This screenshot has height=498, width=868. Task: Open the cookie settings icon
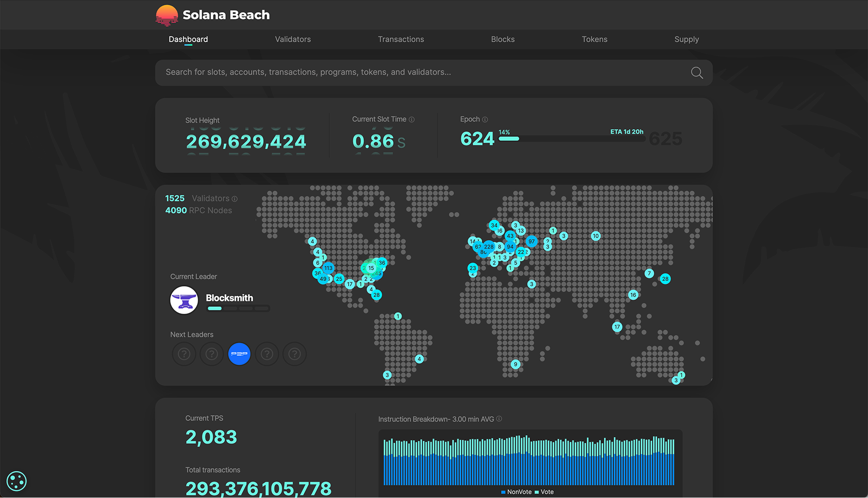click(x=16, y=481)
